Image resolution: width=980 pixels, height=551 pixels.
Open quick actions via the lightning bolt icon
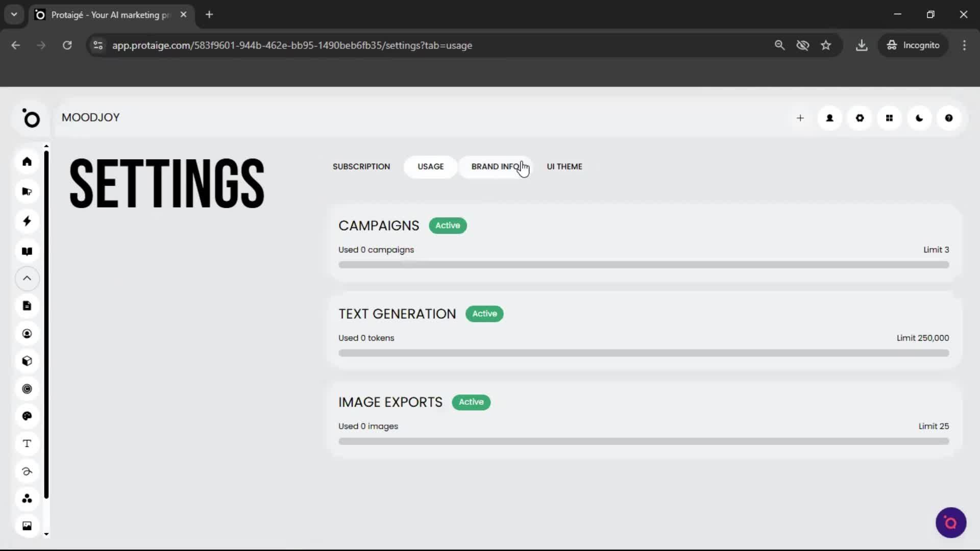27,221
